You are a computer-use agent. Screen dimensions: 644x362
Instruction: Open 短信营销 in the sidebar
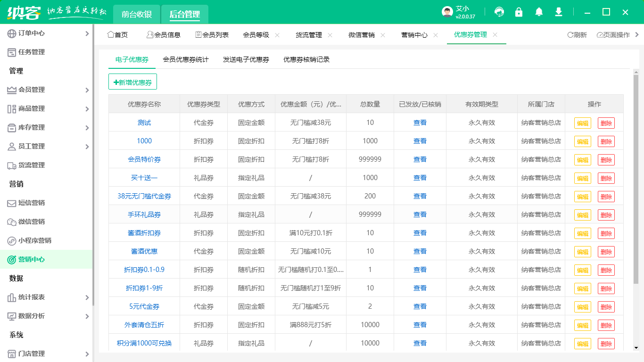point(32,203)
